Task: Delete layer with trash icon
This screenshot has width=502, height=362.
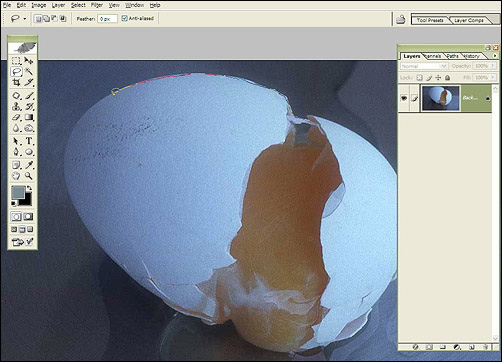Action: tap(485, 347)
